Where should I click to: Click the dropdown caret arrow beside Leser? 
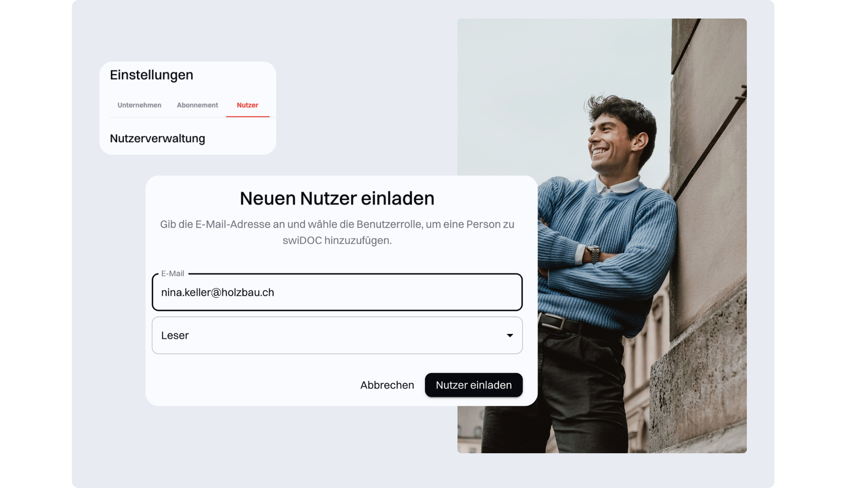[509, 335]
